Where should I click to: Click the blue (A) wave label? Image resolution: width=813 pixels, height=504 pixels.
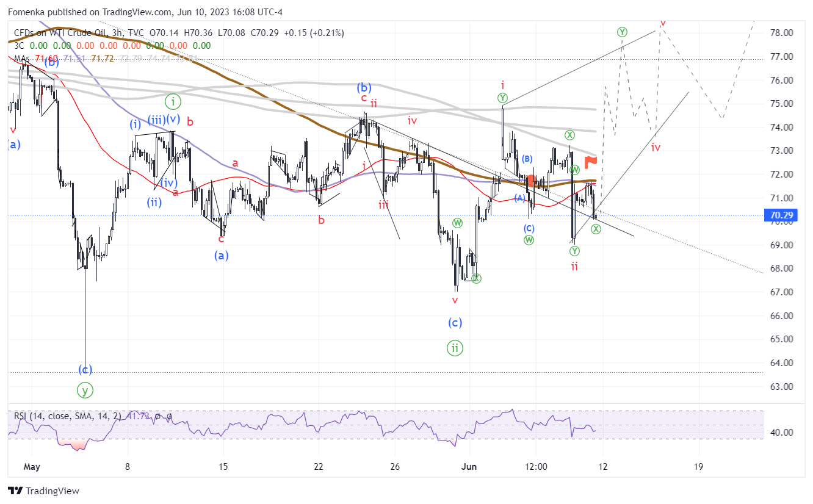tap(519, 198)
